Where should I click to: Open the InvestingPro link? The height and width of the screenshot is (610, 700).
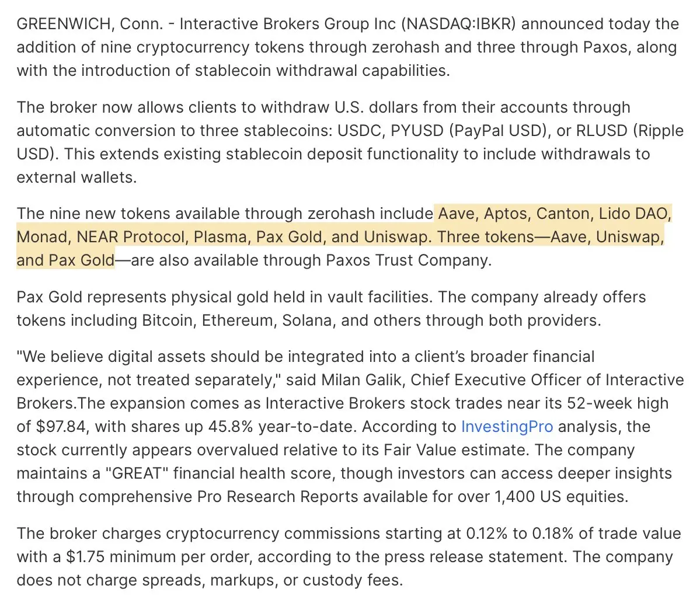[x=507, y=427]
